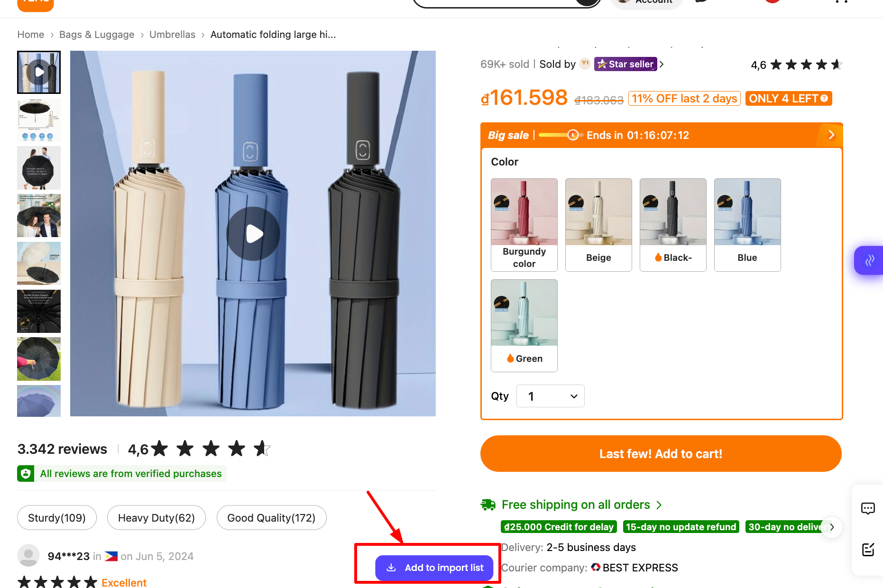Click the three-dots browser menu icon

tap(841, 2)
